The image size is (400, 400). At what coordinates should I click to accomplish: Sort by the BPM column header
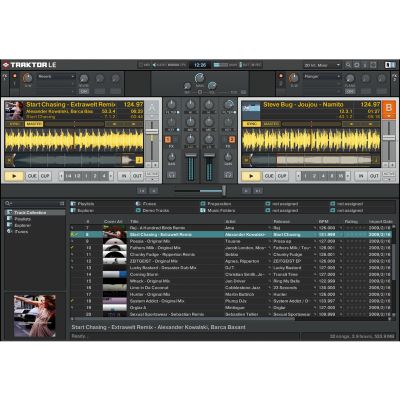(323, 221)
